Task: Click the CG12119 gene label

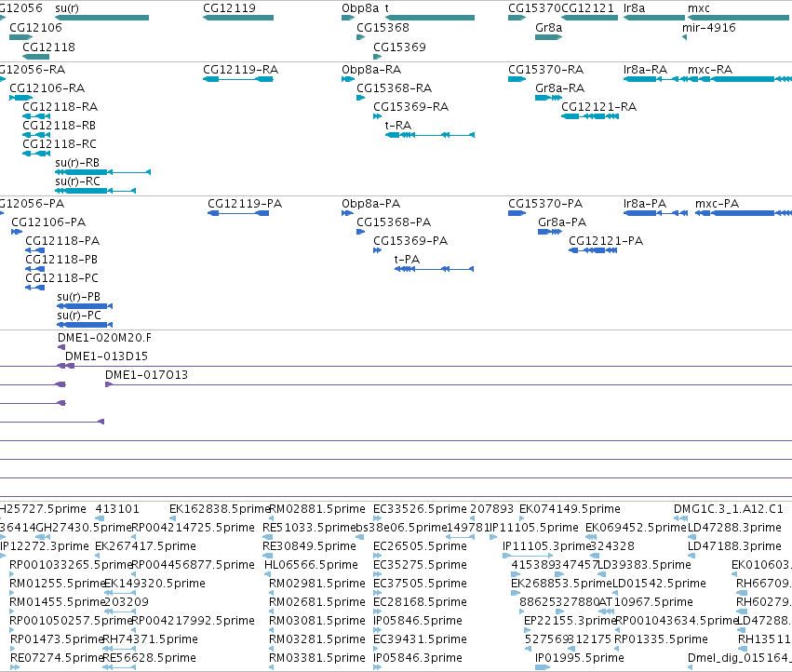Action: 229,8
